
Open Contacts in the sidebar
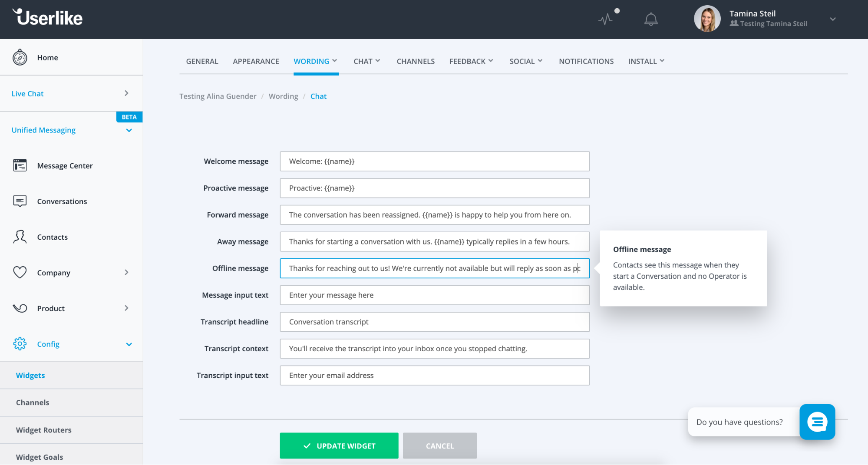pyautogui.click(x=52, y=237)
